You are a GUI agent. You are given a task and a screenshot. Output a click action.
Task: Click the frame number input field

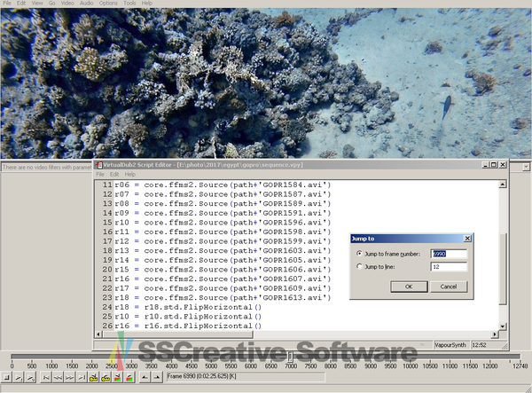pyautogui.click(x=447, y=254)
